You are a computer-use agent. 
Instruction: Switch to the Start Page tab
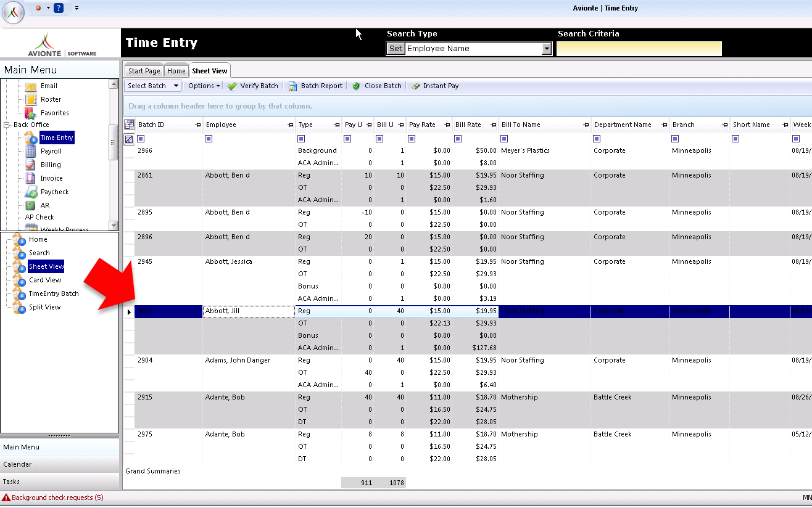144,71
